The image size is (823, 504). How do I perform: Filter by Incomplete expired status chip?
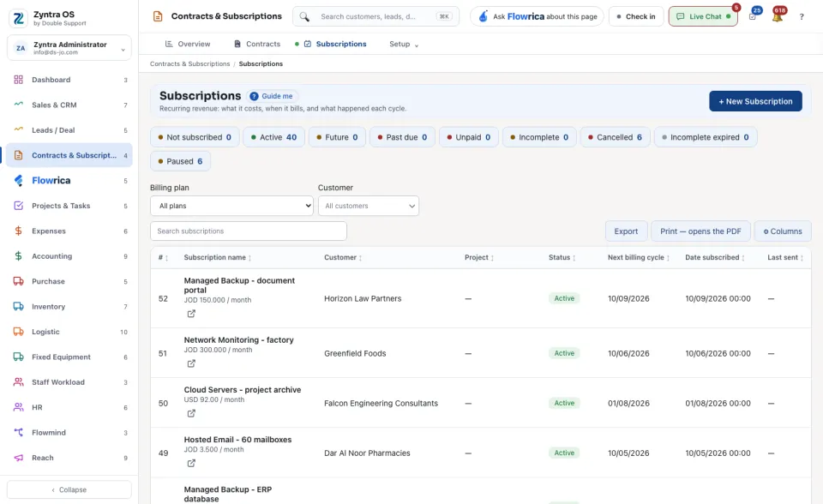pyautogui.click(x=706, y=137)
